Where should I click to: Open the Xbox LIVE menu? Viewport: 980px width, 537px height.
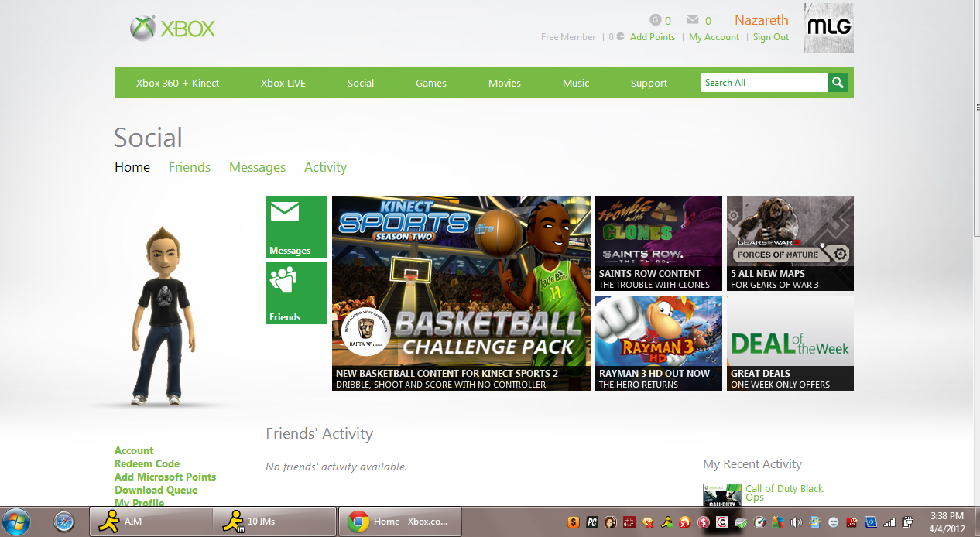point(283,83)
